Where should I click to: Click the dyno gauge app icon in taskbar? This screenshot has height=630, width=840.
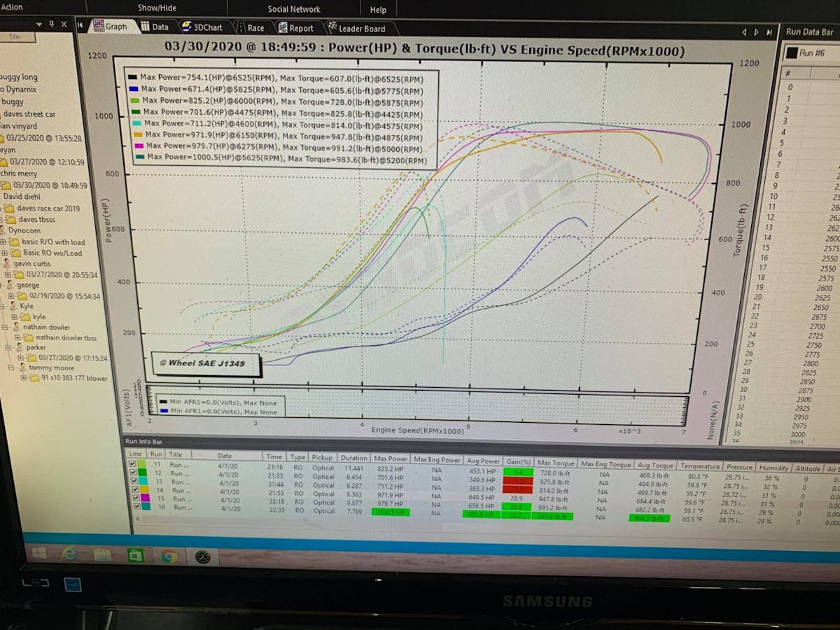click(x=202, y=557)
